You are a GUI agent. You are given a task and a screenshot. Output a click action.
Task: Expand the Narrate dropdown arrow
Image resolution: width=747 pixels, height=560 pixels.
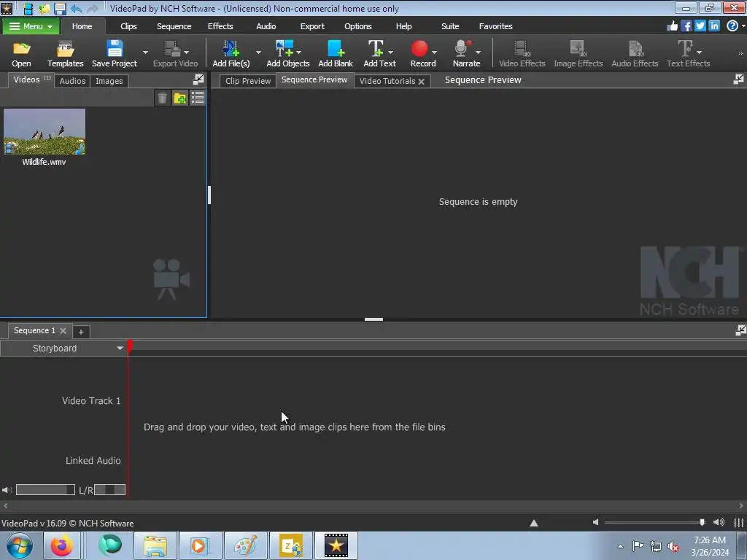pyautogui.click(x=478, y=52)
